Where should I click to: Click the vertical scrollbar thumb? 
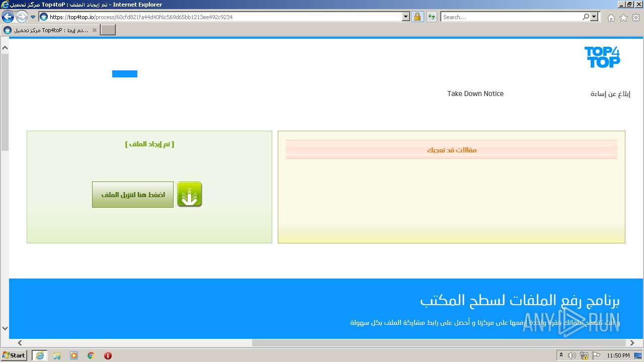click(x=5, y=102)
